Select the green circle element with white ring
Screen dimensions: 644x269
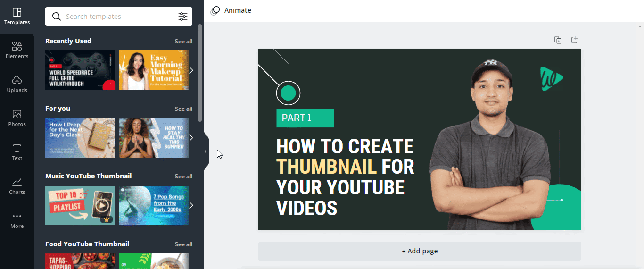pyautogui.click(x=288, y=93)
